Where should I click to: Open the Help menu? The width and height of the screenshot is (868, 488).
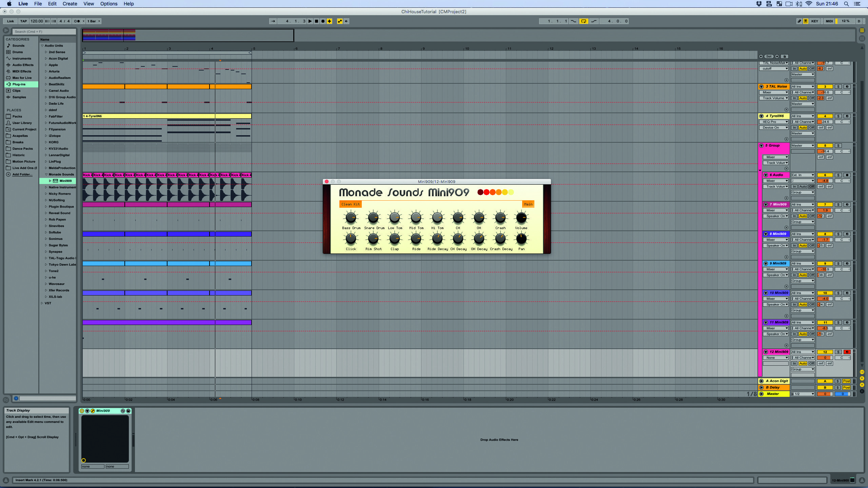click(x=129, y=4)
